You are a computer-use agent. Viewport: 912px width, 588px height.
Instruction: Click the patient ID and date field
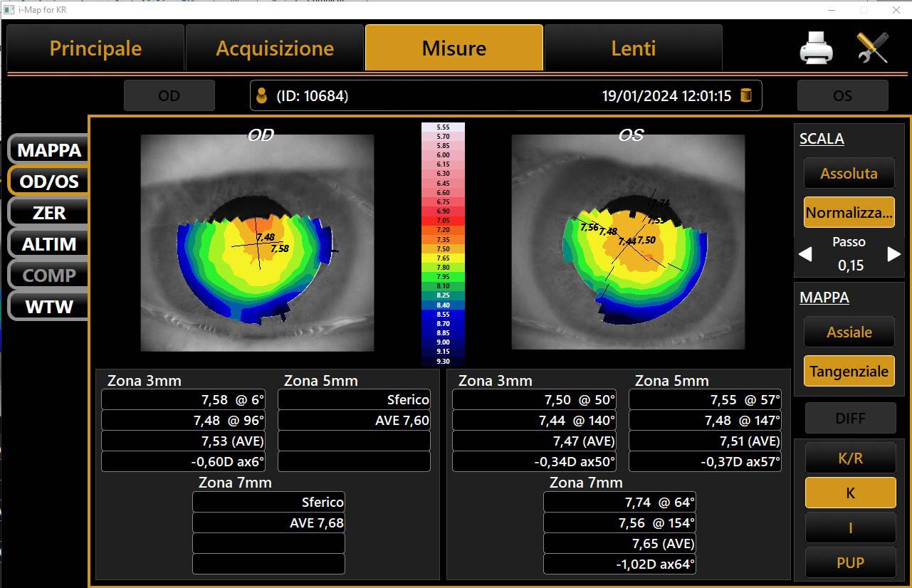point(506,95)
